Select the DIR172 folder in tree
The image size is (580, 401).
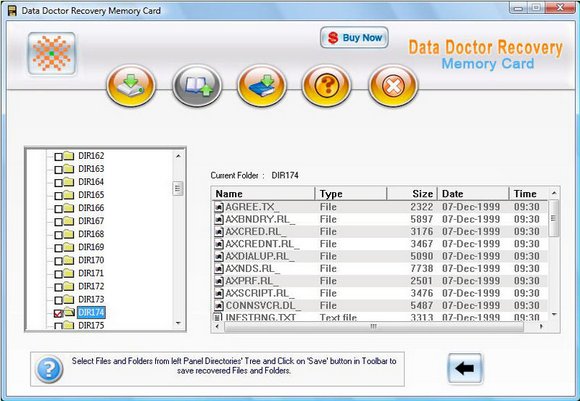[91, 286]
